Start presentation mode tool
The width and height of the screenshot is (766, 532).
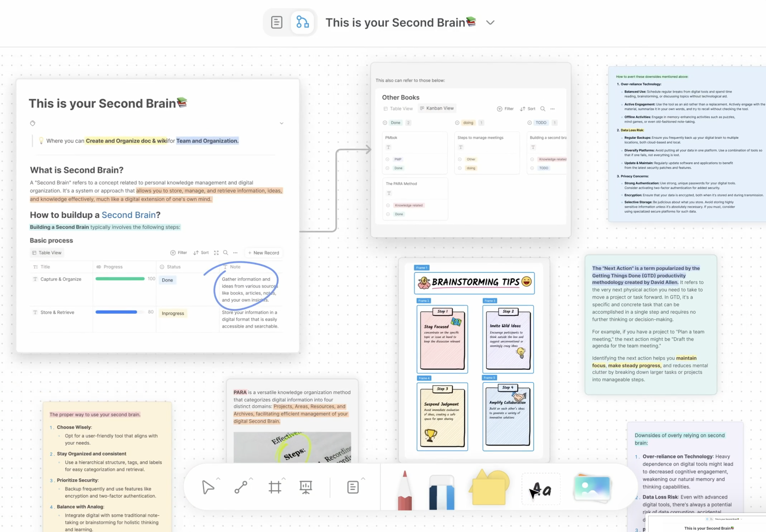[x=305, y=487]
